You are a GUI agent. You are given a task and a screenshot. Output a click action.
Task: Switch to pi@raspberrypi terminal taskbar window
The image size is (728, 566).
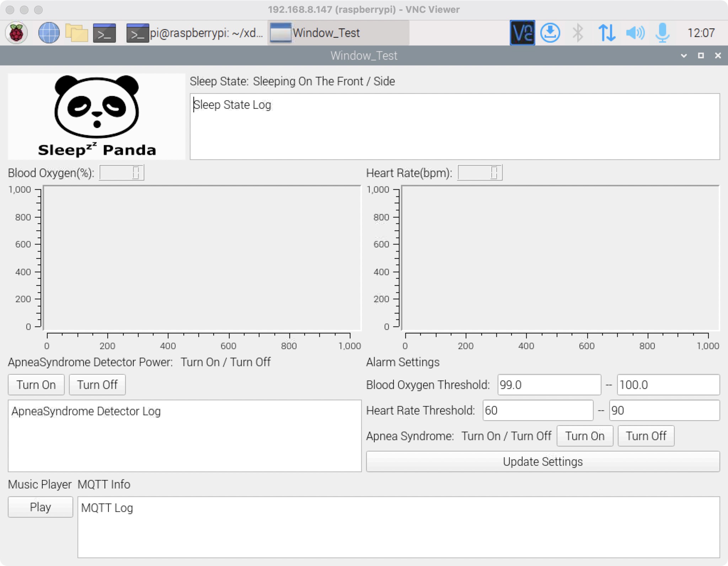(195, 33)
